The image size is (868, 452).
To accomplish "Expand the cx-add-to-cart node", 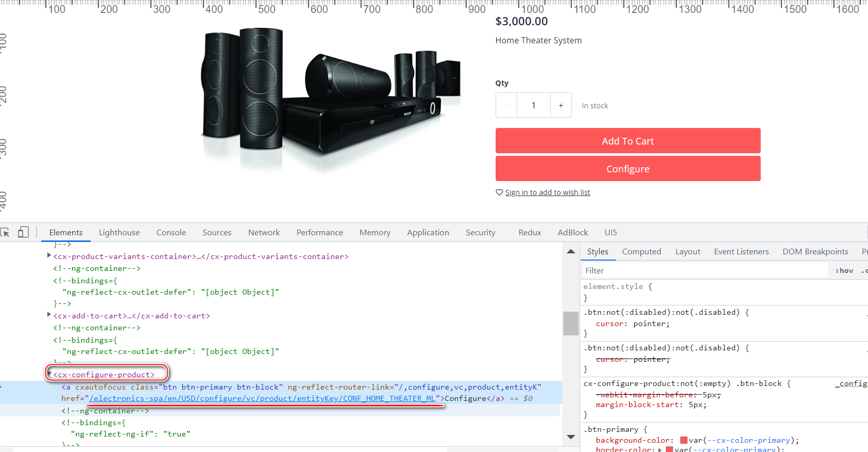I will [x=49, y=315].
